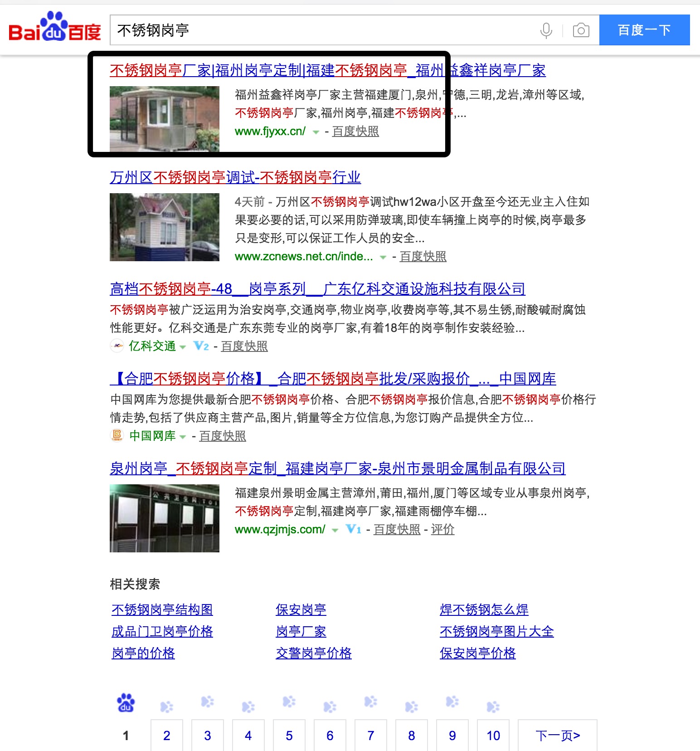
Task: Go to results page 6
Action: [330, 735]
